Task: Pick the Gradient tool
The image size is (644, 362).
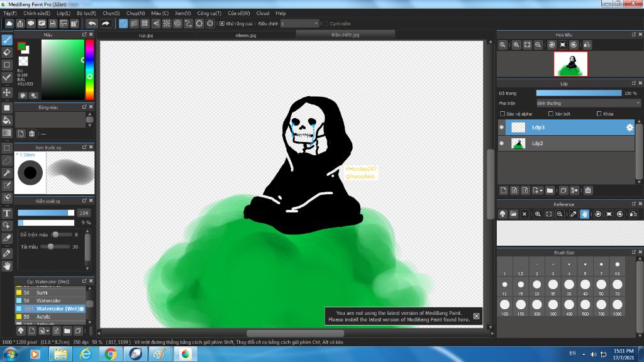Action: [7, 133]
